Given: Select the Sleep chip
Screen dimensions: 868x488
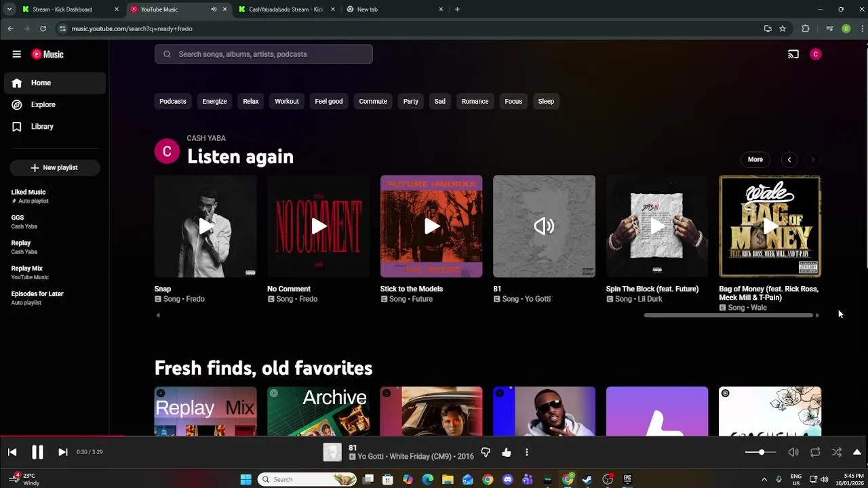Looking at the screenshot, I should click(x=546, y=101).
